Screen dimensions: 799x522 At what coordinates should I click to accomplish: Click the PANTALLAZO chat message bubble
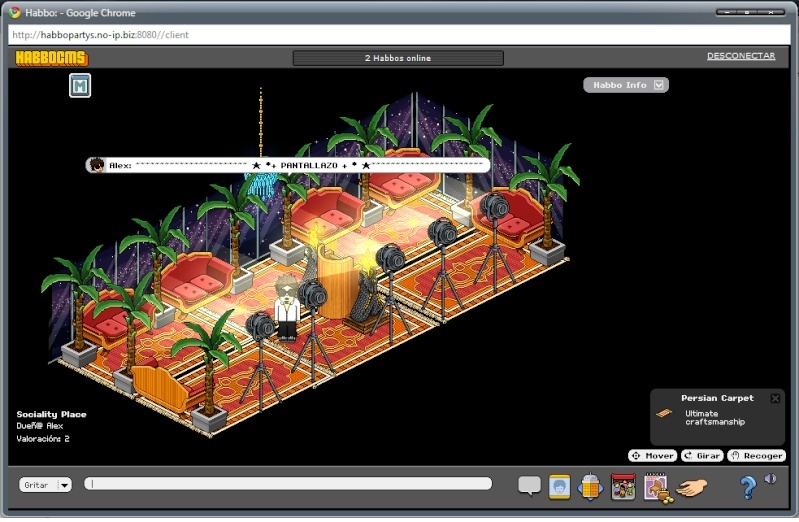(x=288, y=165)
